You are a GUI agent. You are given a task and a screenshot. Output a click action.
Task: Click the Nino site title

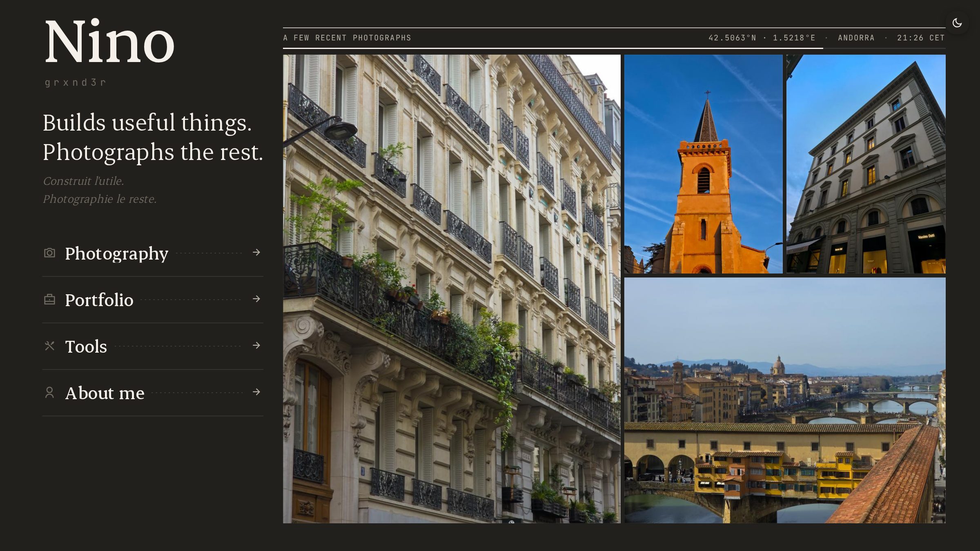[109, 42]
